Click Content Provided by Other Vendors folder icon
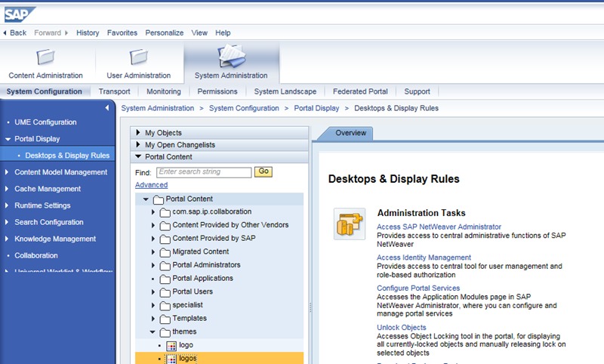The image size is (604, 364). (165, 226)
